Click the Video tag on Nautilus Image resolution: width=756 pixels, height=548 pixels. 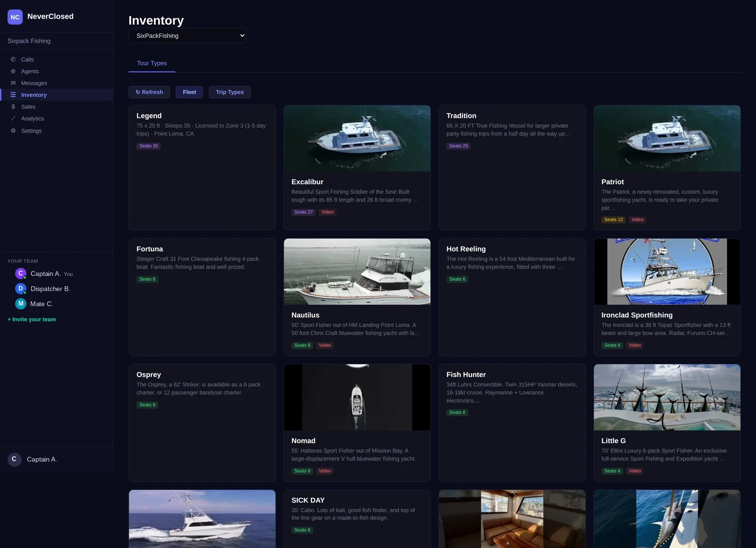[x=325, y=345]
